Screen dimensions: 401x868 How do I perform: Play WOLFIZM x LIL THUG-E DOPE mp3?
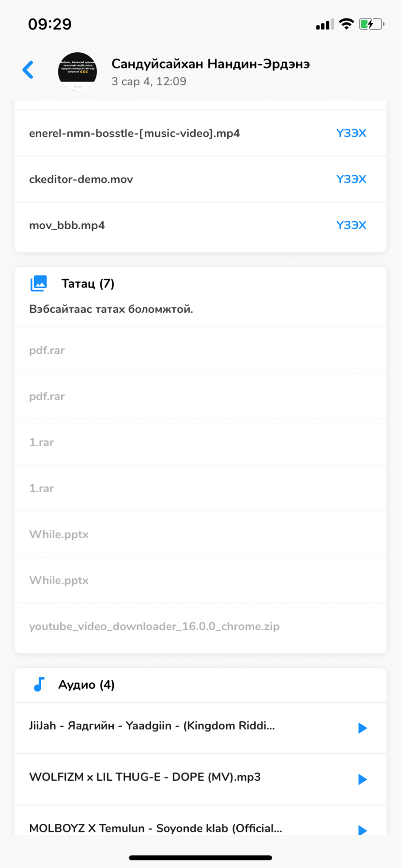[x=362, y=779]
